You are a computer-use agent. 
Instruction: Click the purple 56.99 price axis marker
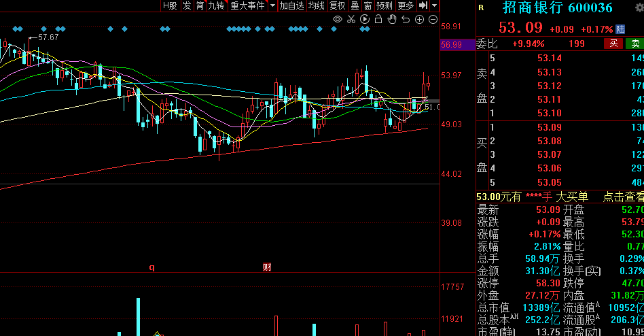click(457, 44)
